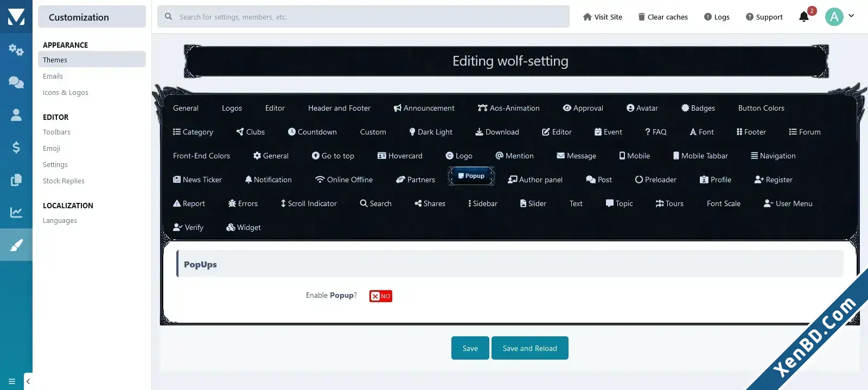Viewport: 868px width, 390px height.
Task: Open the Approval tab
Action: [x=583, y=108]
